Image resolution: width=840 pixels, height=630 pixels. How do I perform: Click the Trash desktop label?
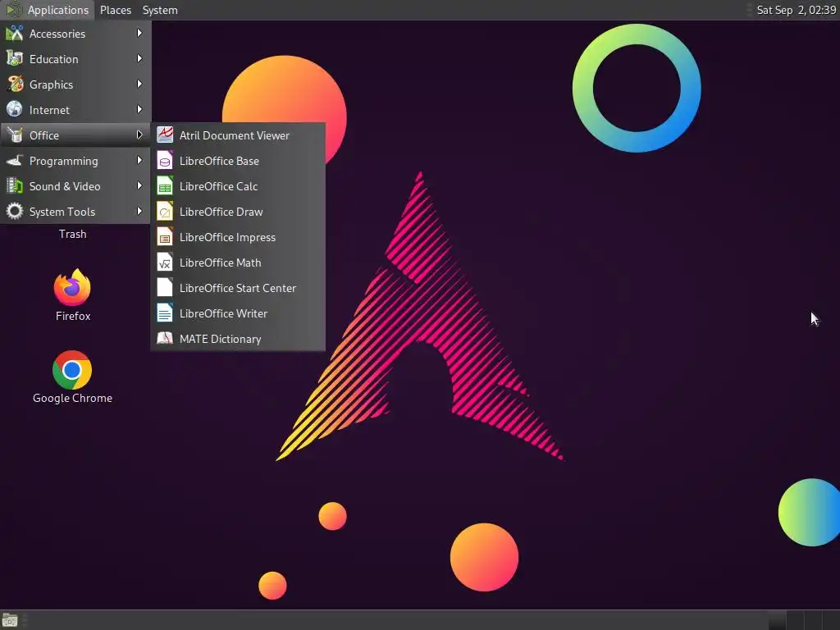point(73,234)
